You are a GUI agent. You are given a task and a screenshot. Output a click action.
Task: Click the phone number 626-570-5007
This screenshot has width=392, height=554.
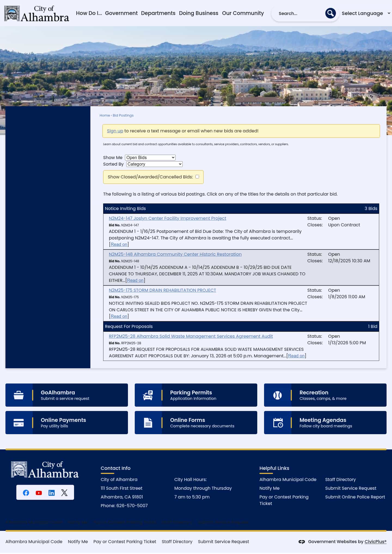pos(132,506)
